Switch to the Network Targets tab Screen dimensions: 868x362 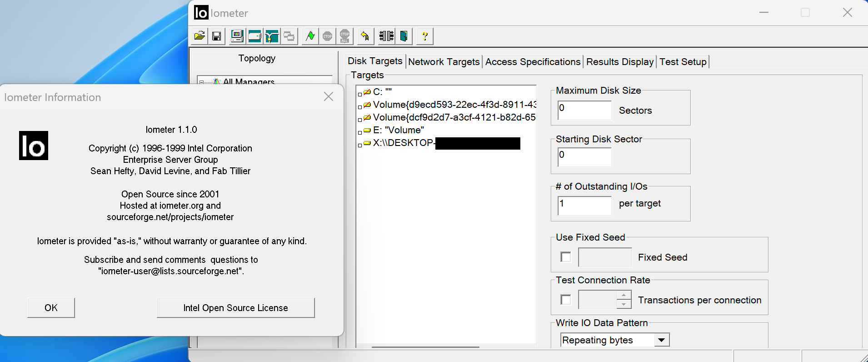[444, 62]
